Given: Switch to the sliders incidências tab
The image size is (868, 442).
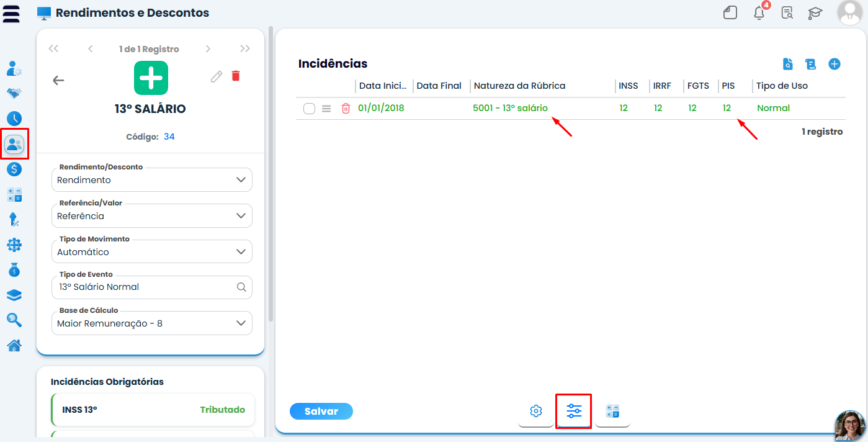Looking at the screenshot, I should point(574,411).
